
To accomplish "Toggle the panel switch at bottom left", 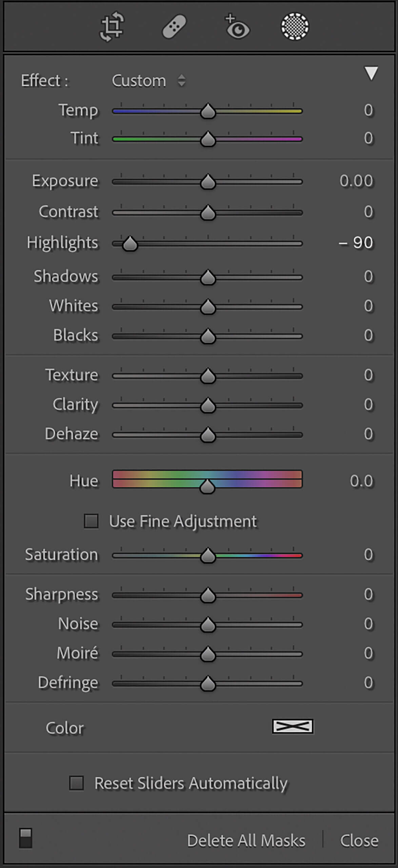I will (26, 838).
